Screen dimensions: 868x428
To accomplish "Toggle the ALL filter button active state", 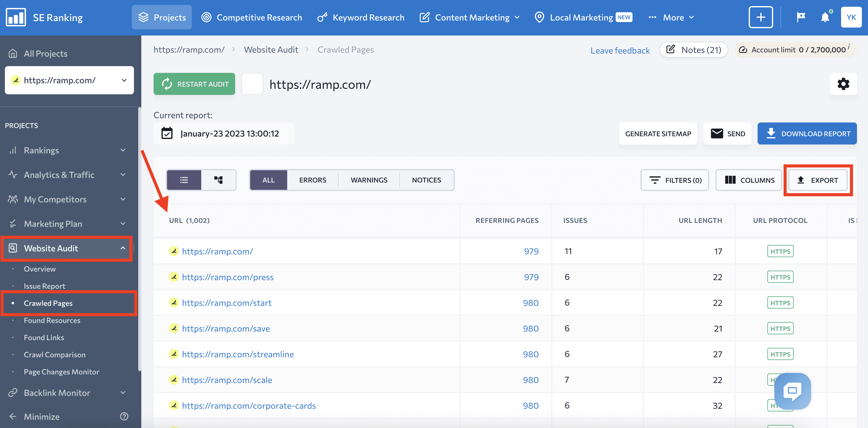I will click(268, 180).
